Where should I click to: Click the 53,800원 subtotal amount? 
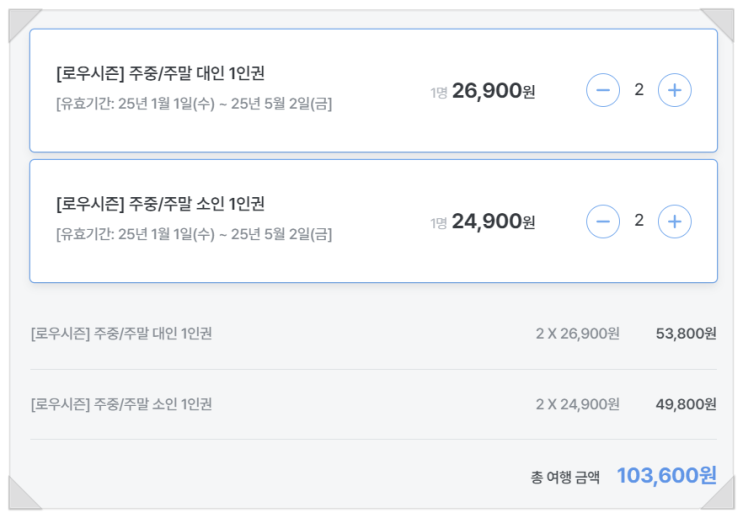pyautogui.click(x=686, y=334)
